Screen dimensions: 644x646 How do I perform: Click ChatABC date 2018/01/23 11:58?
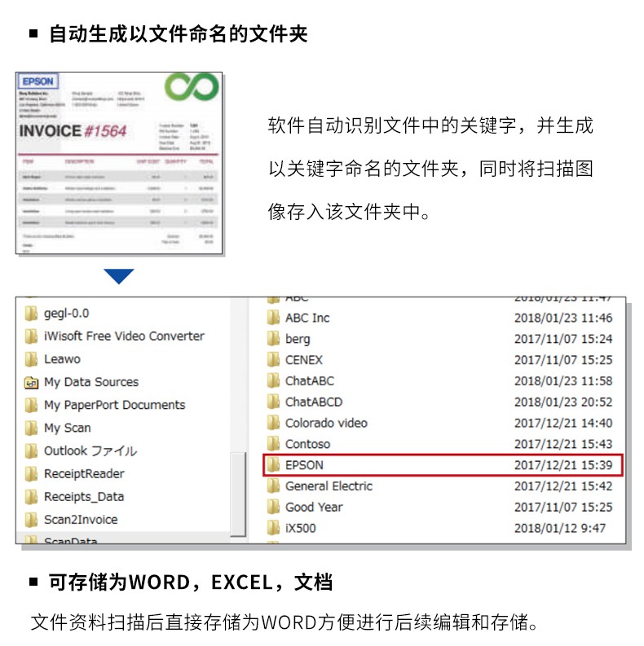click(x=563, y=381)
